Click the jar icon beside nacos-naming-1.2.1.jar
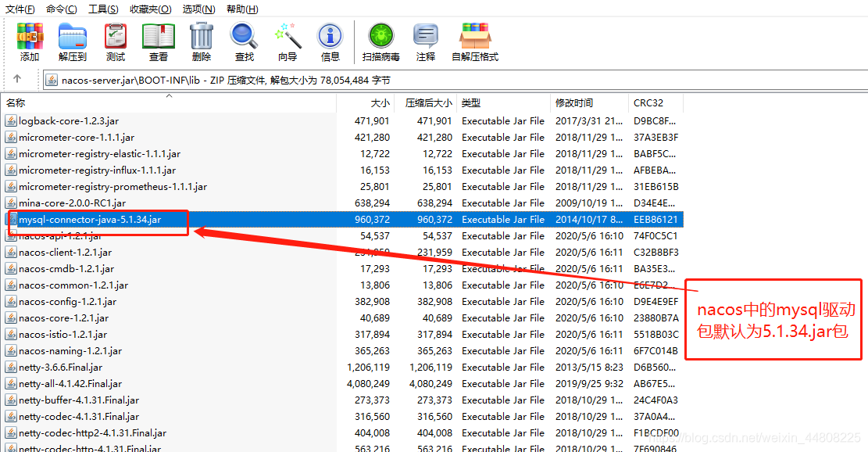 pyautogui.click(x=10, y=350)
